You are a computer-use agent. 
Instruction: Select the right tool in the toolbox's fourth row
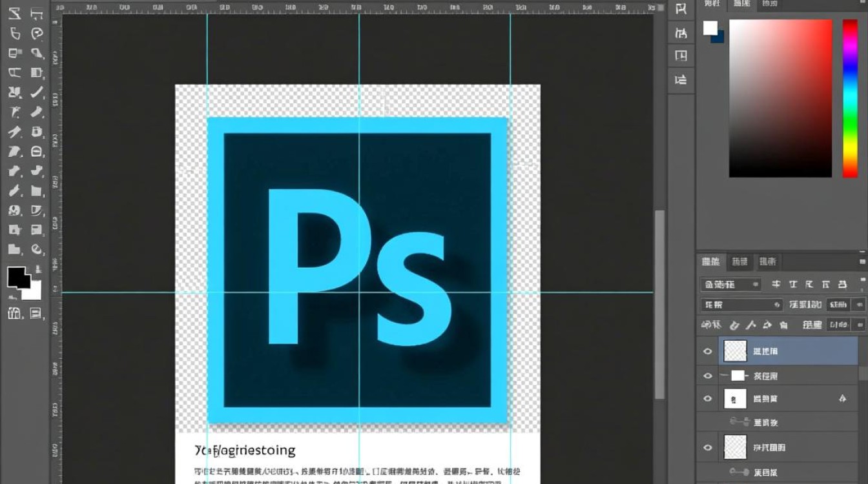(x=37, y=73)
